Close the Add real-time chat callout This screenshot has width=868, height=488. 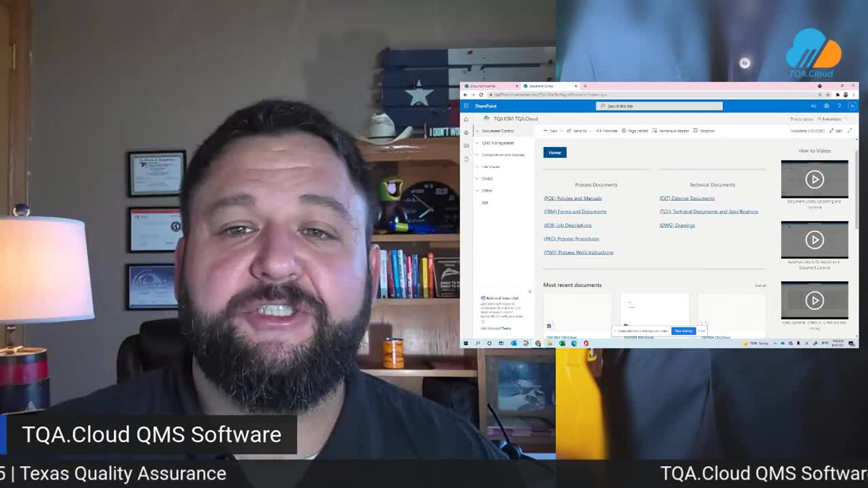530,292
